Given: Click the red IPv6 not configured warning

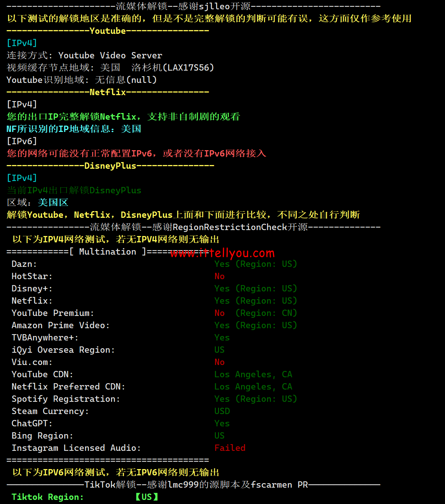Looking at the screenshot, I should point(136,154).
